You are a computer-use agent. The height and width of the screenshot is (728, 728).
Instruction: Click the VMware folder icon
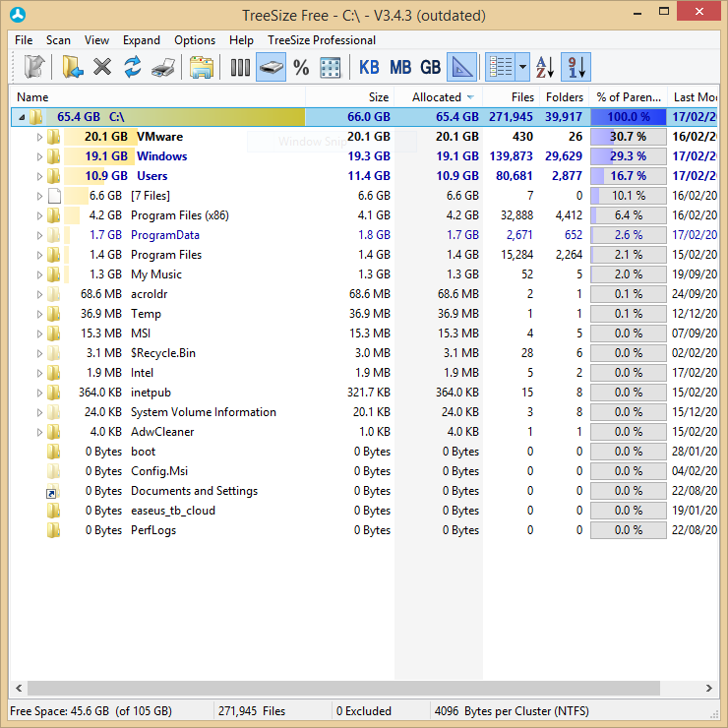pos(54,137)
